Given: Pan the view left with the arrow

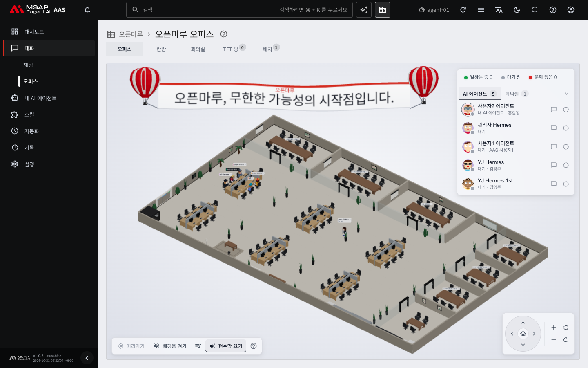Looking at the screenshot, I should (x=512, y=334).
